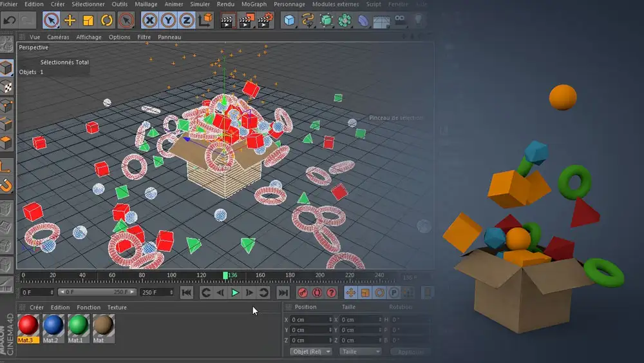Open the viewport Panneau menu
644x363 pixels.
click(169, 37)
